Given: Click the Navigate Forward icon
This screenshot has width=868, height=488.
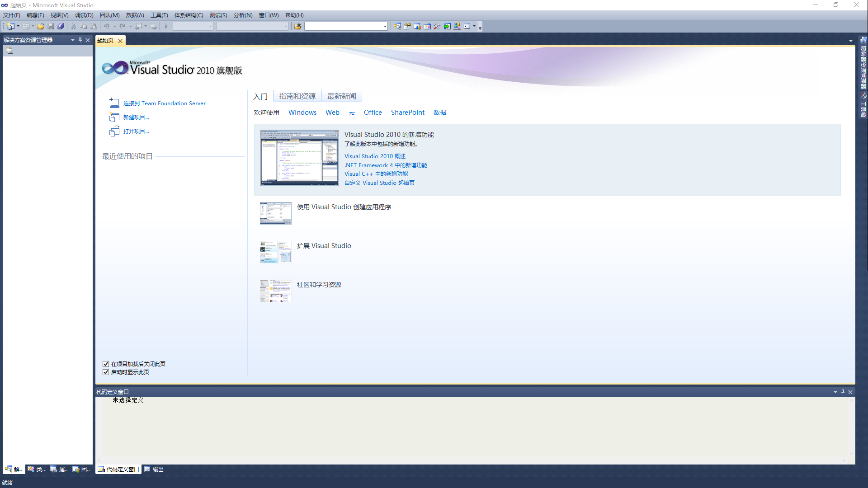Looking at the screenshot, I should (x=153, y=26).
